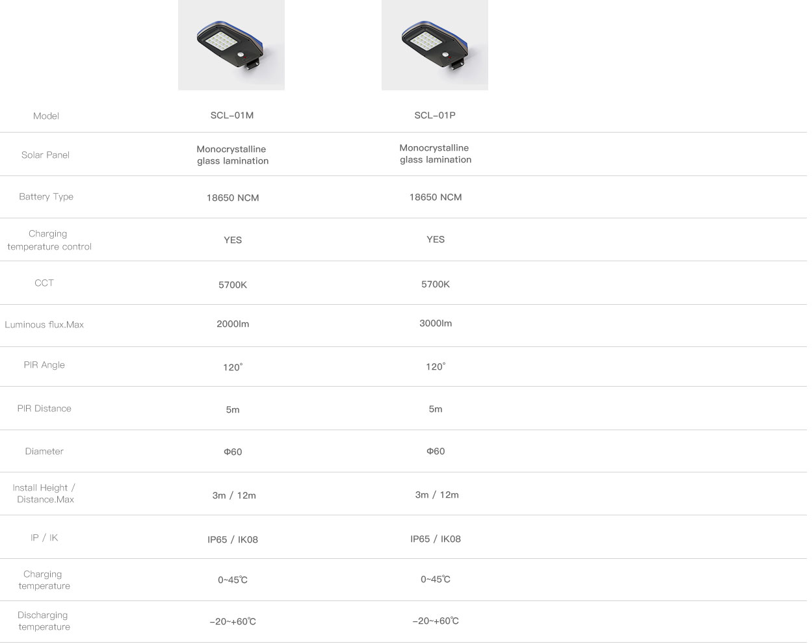This screenshot has height=644, width=812.
Task: Select the Φ60 diameter value for SCL-01P
Action: click(x=436, y=451)
